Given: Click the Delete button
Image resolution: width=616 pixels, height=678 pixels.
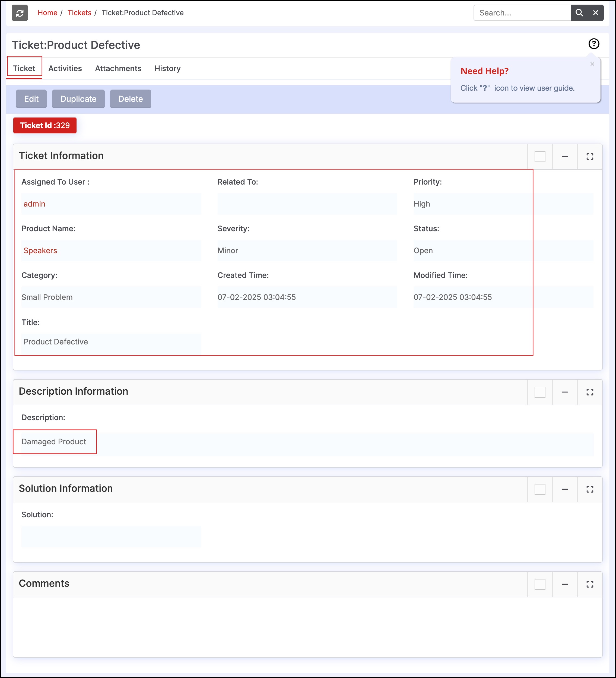Looking at the screenshot, I should pyautogui.click(x=131, y=99).
